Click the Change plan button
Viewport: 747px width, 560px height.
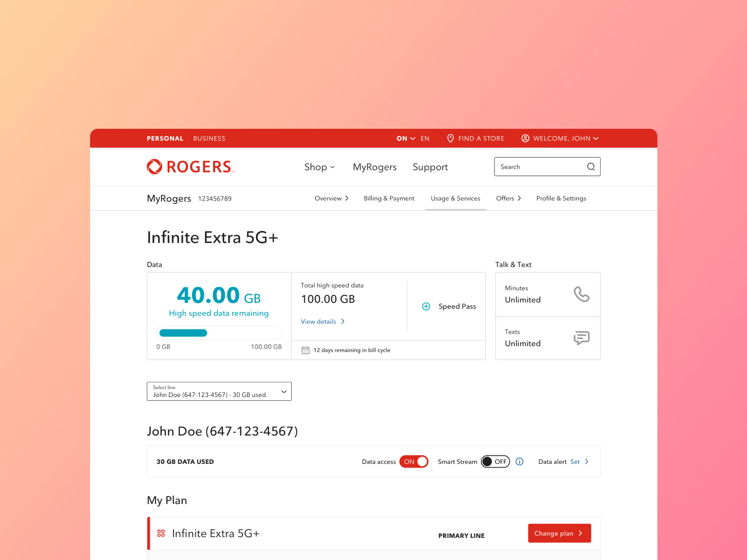pyautogui.click(x=559, y=533)
